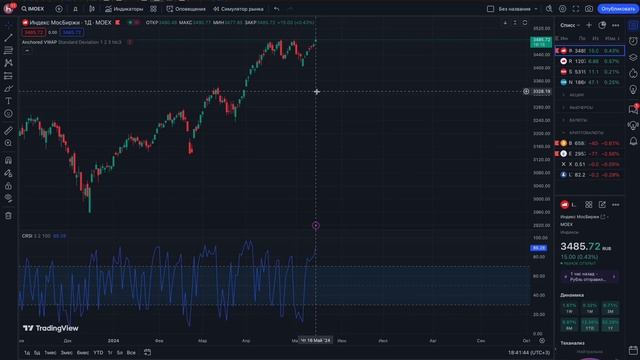Viewport: 640px width, 360px height.
Task: Create alert with Оповещение button
Action: [x=186, y=9]
